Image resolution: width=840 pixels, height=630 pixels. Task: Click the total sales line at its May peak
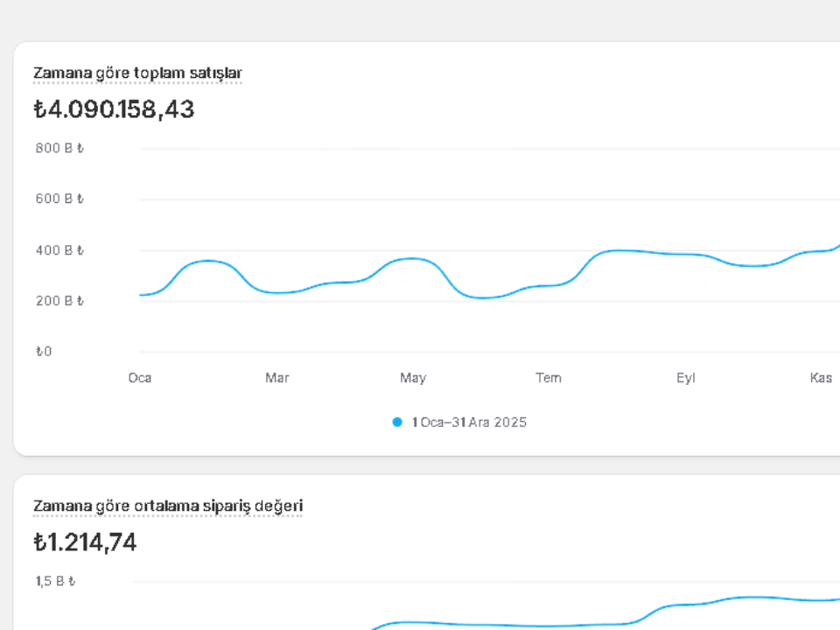tap(412, 258)
